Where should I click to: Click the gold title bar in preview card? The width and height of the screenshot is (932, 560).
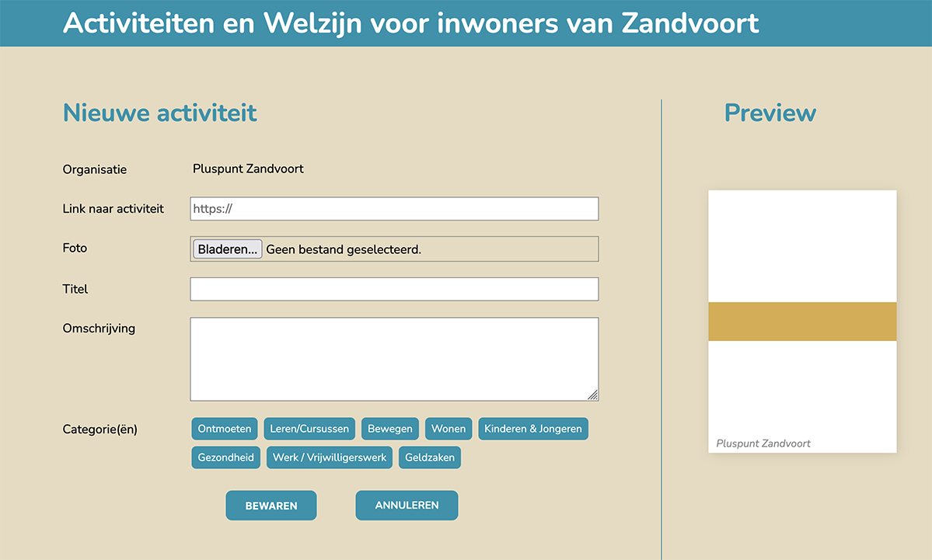pyautogui.click(x=802, y=322)
